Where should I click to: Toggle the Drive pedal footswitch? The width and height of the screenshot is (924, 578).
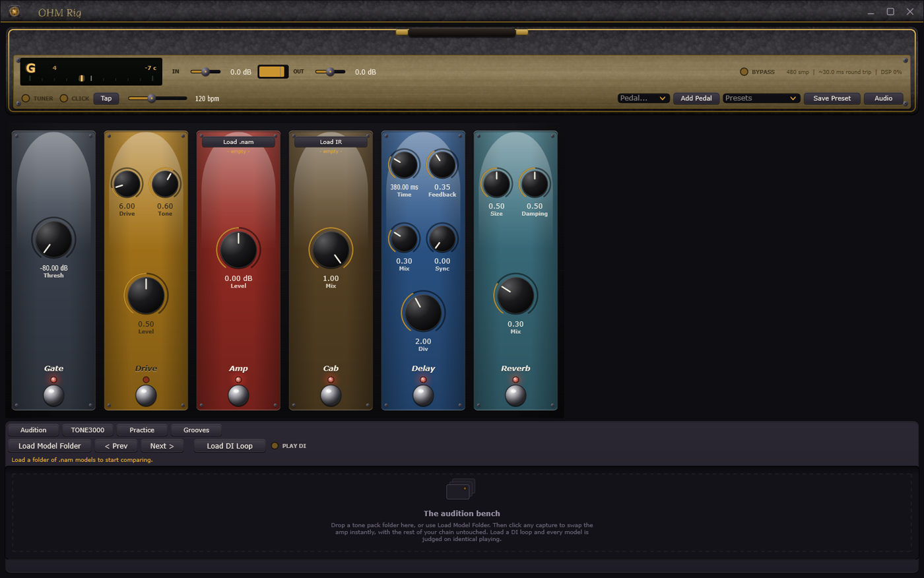click(x=146, y=395)
